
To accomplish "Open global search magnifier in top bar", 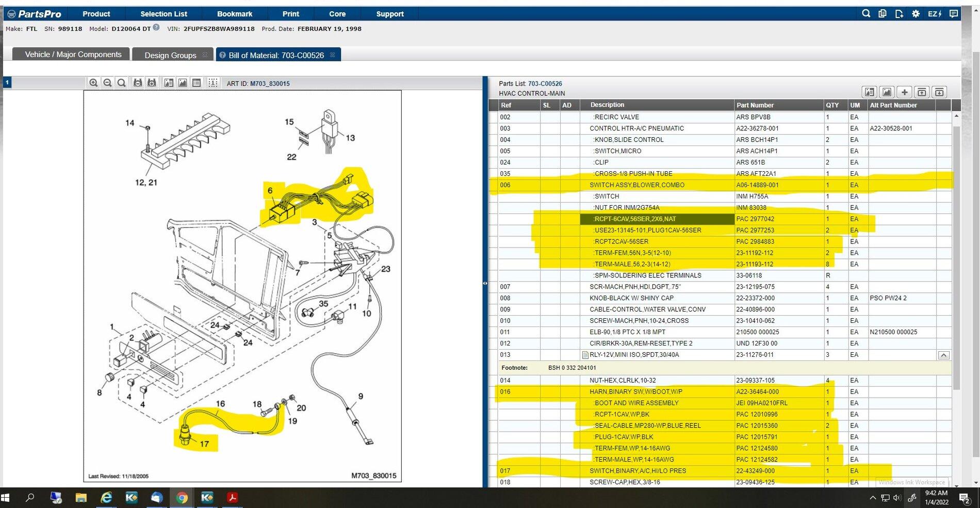I will click(x=866, y=14).
